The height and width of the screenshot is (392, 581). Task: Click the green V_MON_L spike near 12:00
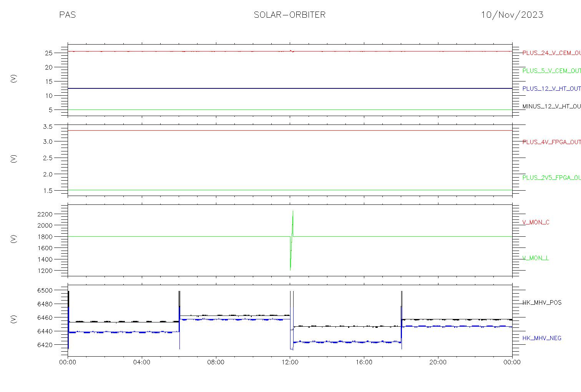pyautogui.click(x=292, y=240)
